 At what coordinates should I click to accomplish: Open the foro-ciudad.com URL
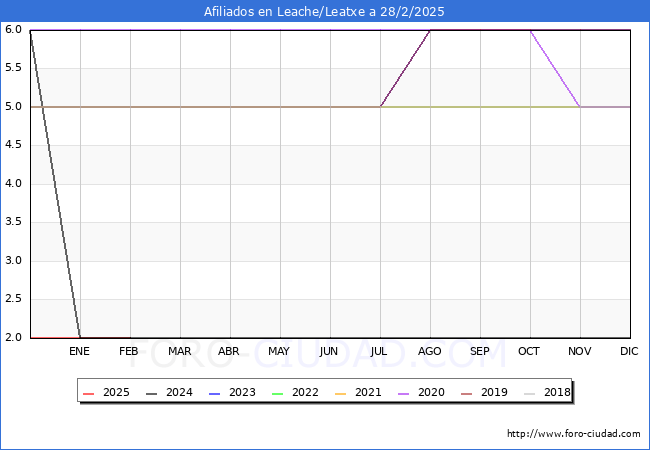coord(574,434)
